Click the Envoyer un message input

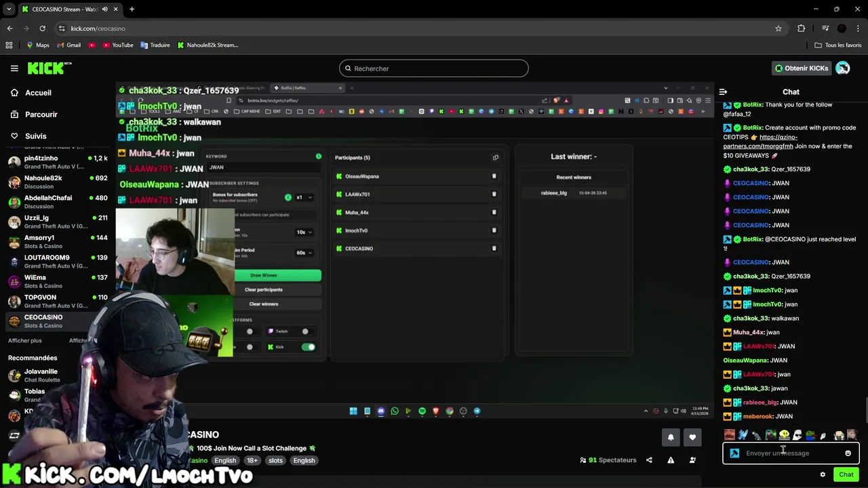click(x=791, y=453)
